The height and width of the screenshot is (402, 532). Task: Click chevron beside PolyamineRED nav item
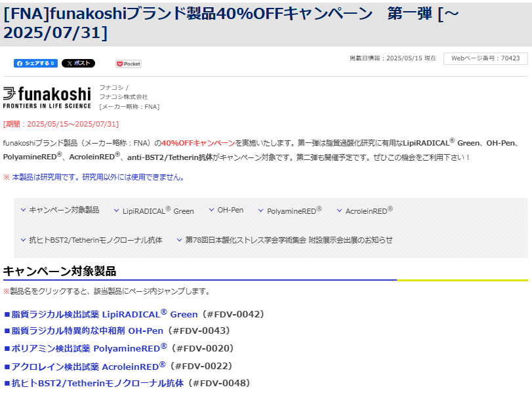pyautogui.click(x=260, y=211)
